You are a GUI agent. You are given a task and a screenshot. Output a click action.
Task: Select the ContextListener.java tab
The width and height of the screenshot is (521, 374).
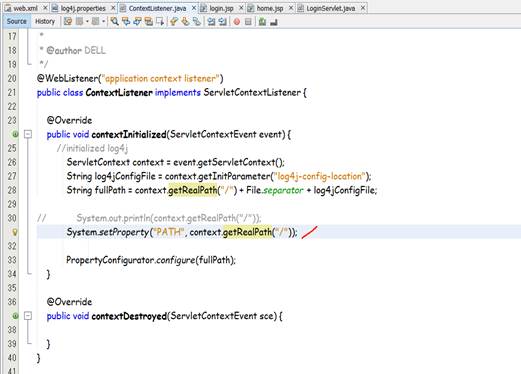(157, 8)
